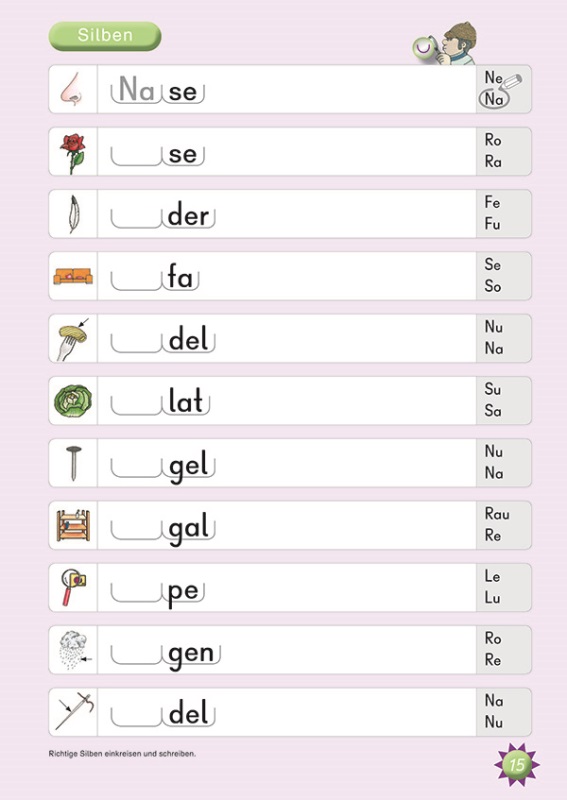
Task: Select the feather picture
Action: (73, 214)
